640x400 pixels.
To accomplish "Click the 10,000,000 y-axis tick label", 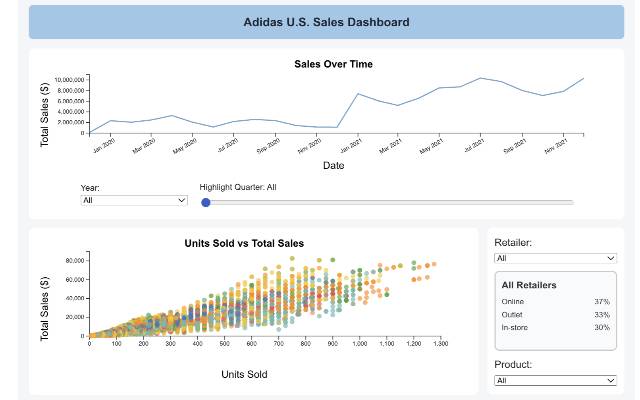I will pyautogui.click(x=69, y=80).
